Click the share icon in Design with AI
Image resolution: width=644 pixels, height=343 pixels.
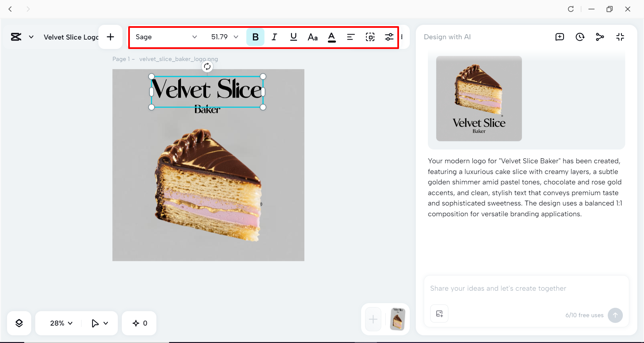(600, 37)
